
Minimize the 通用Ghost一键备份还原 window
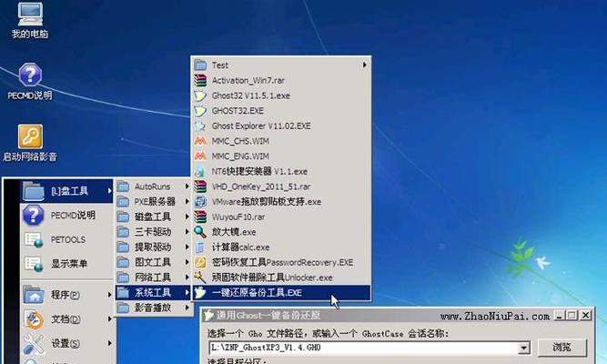tap(559, 316)
